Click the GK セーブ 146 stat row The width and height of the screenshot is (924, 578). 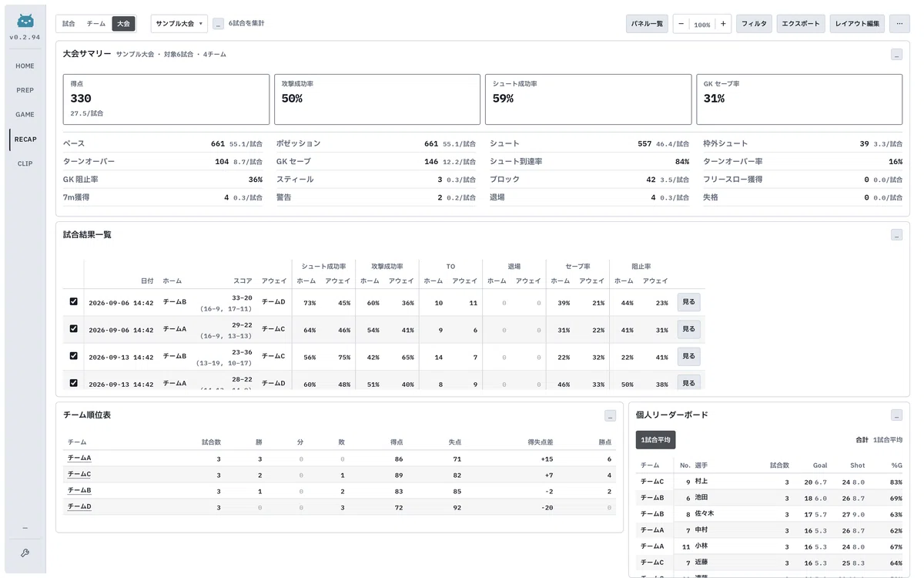click(x=376, y=162)
